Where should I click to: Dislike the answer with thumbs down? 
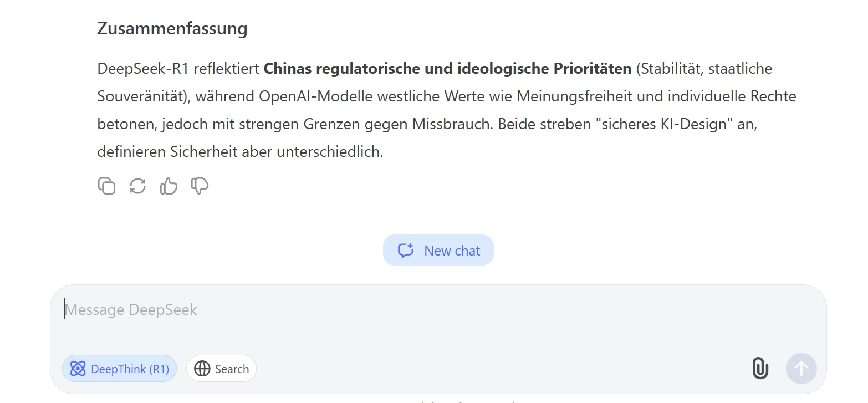200,186
